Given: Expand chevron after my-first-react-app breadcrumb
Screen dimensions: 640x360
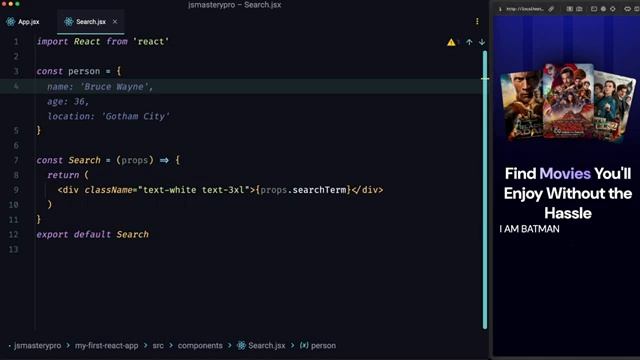Looking at the screenshot, I should coord(145,345).
